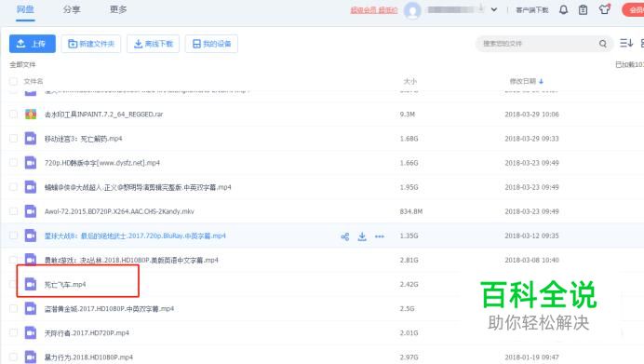Click the 834.8M size value
Viewport: 644px width, 364px height.
point(411,211)
